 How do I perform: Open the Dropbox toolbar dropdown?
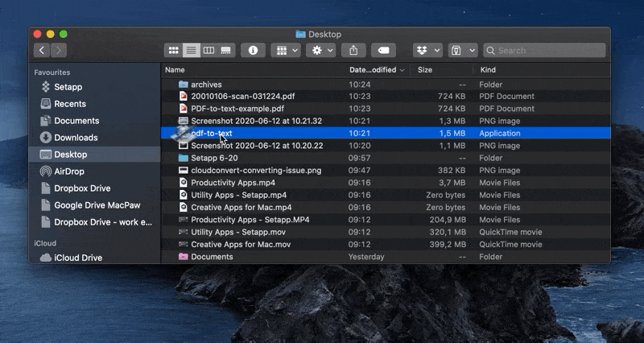pos(427,51)
